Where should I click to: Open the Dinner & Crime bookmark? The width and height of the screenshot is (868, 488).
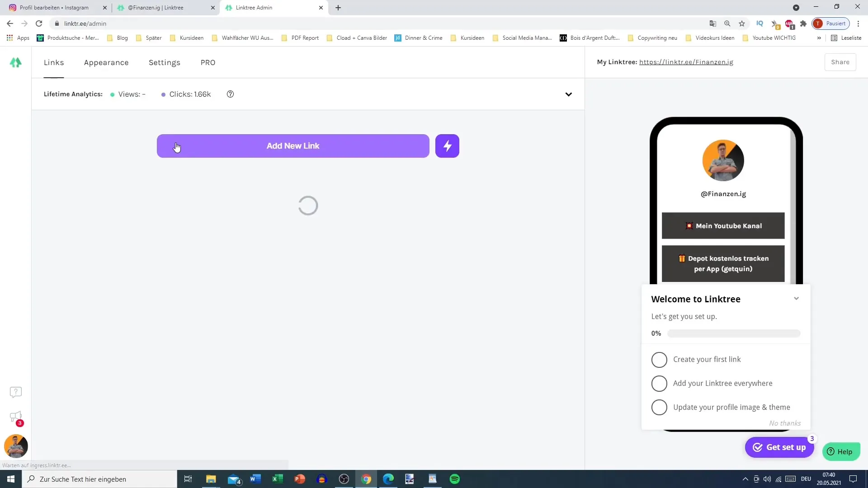point(419,38)
